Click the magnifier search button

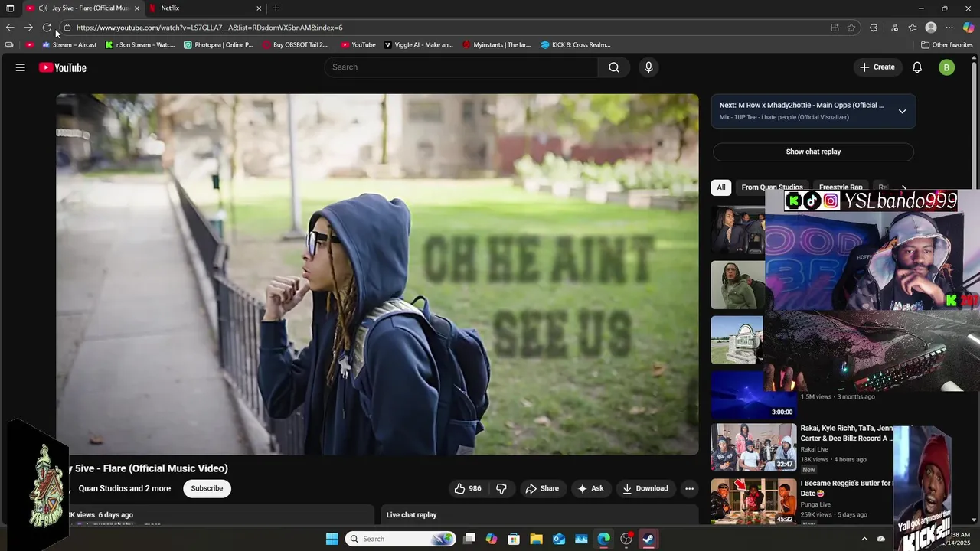tap(614, 67)
